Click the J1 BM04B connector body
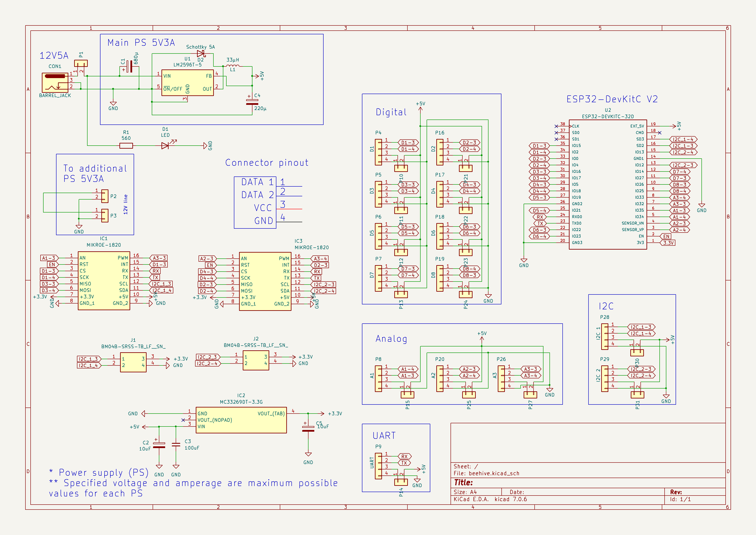 tap(133, 362)
